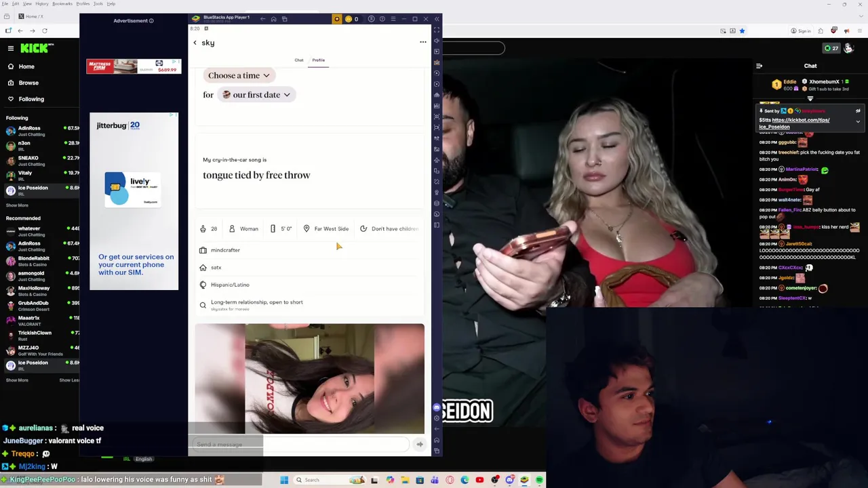Open asmongold in Recommended list

point(41,276)
